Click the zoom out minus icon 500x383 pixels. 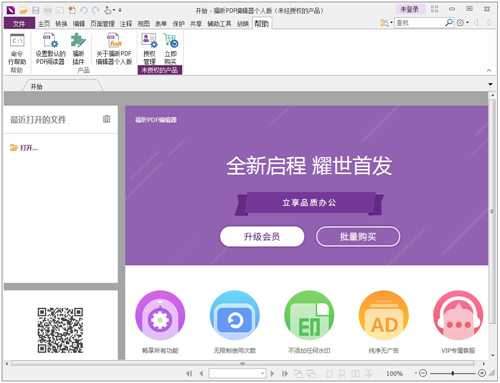423,373
